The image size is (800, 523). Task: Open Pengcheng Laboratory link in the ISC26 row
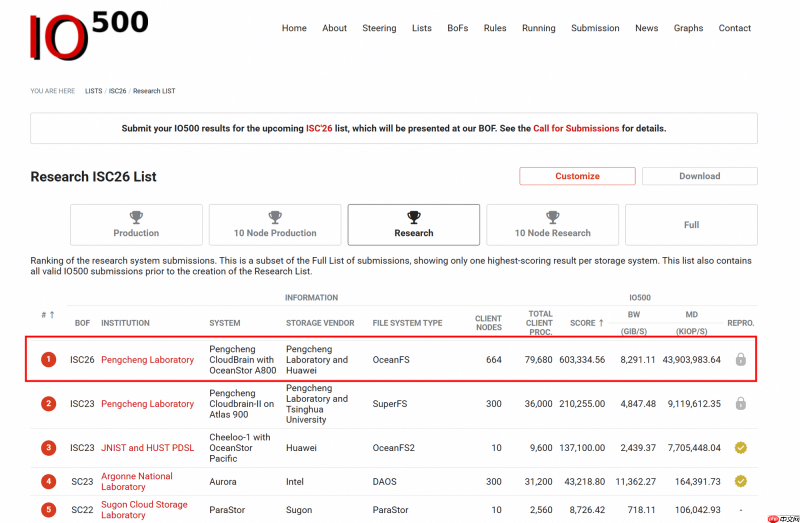click(147, 360)
